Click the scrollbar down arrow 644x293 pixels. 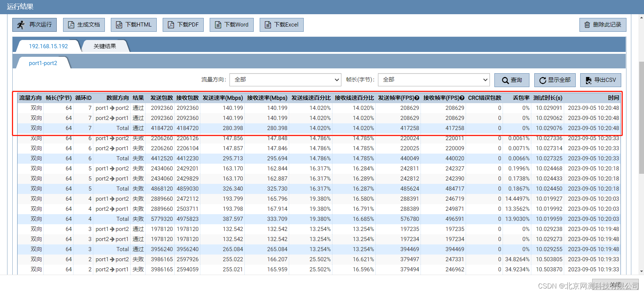pyautogui.click(x=641, y=272)
